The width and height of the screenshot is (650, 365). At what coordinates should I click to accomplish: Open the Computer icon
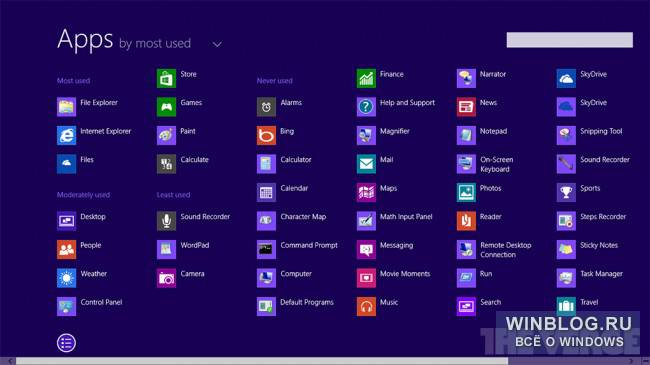(266, 278)
